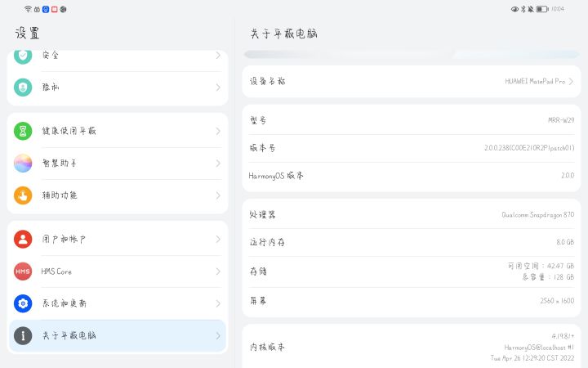Tap the 屏幕 label
The height and width of the screenshot is (368, 588).
point(258,301)
